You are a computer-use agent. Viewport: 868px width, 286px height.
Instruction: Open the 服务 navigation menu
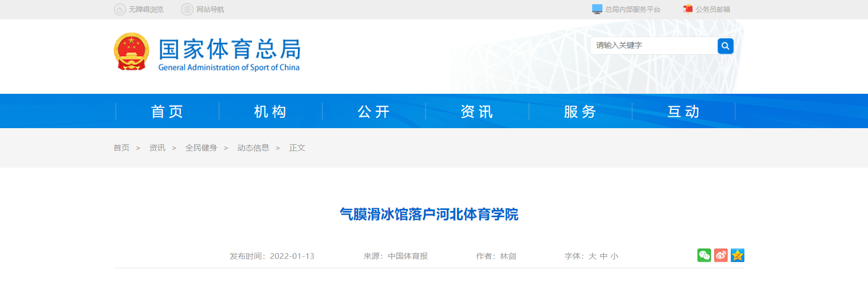click(x=581, y=111)
